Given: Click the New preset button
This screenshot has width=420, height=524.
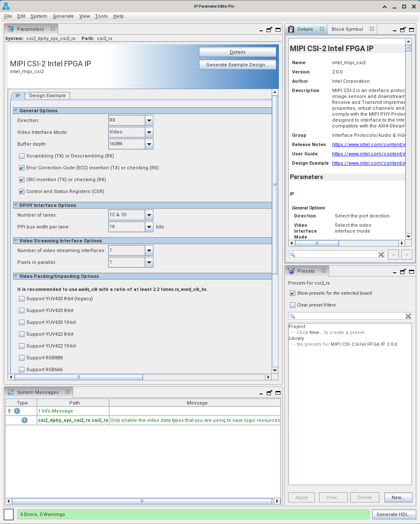Looking at the screenshot, I should click(x=398, y=497).
